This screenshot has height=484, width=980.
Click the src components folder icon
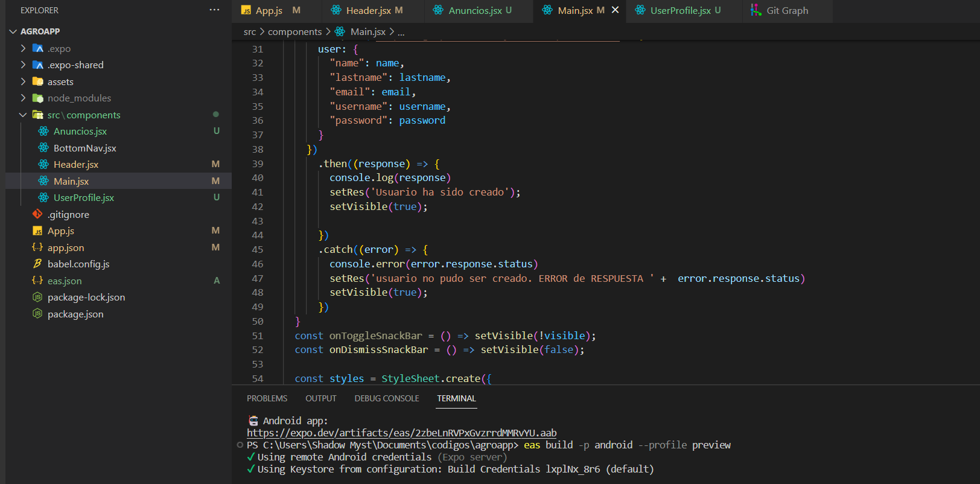pos(38,115)
